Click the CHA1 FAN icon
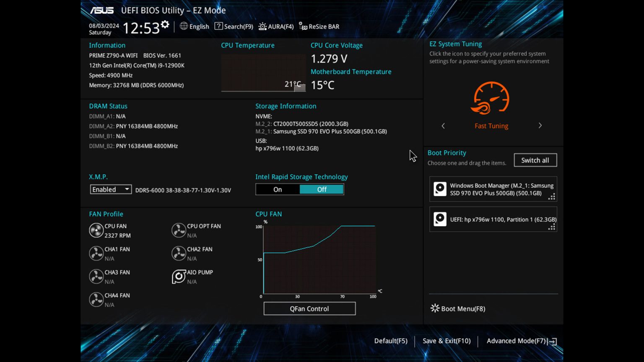Viewport: 644px width, 362px height. point(96,253)
